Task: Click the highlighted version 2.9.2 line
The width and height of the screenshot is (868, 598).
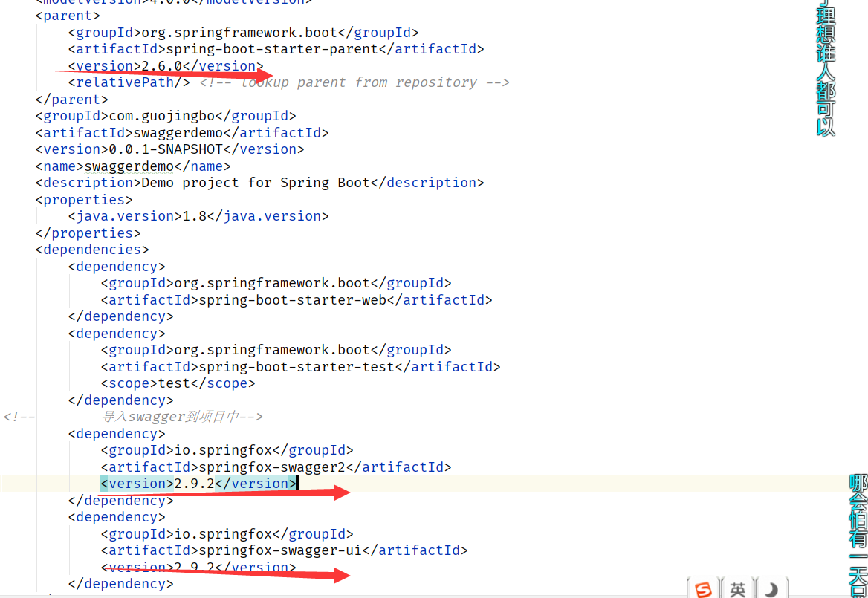Action: pos(198,484)
